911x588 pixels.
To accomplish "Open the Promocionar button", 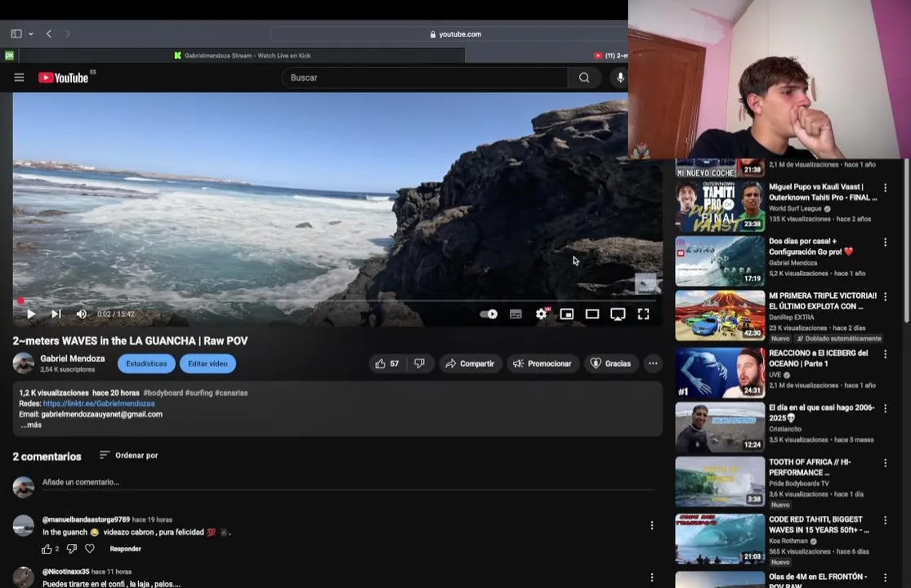I will tap(543, 363).
